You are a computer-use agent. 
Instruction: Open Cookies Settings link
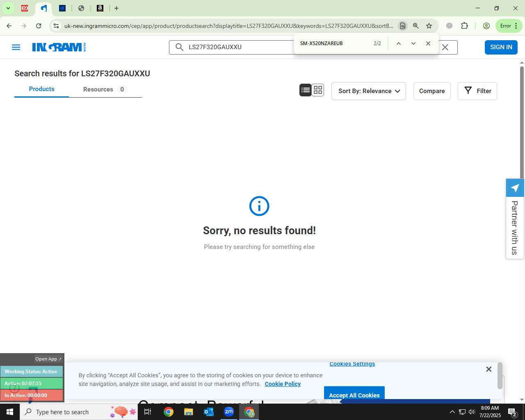[352, 364]
